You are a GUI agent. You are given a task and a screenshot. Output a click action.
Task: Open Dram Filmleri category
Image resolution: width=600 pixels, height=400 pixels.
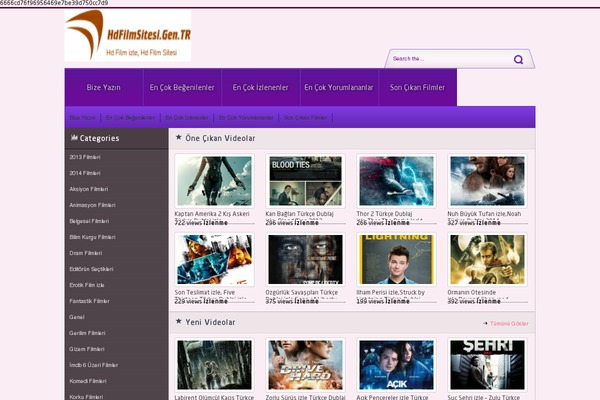point(86,253)
